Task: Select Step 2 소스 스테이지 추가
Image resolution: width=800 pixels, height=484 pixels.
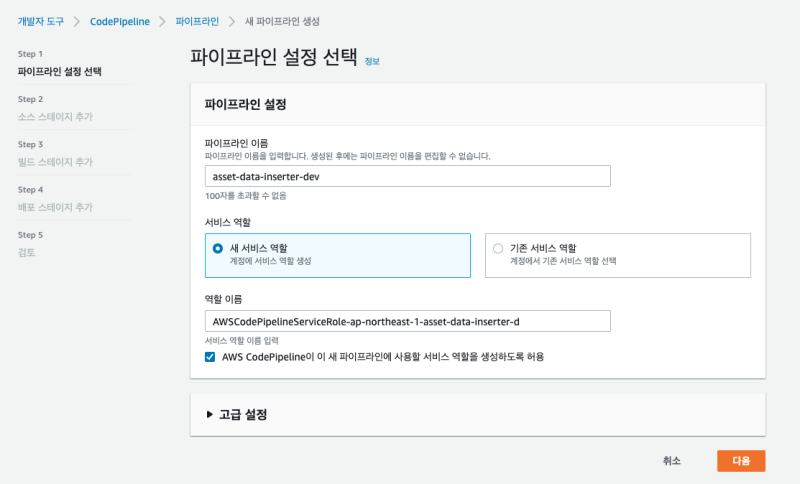Action: (x=55, y=117)
